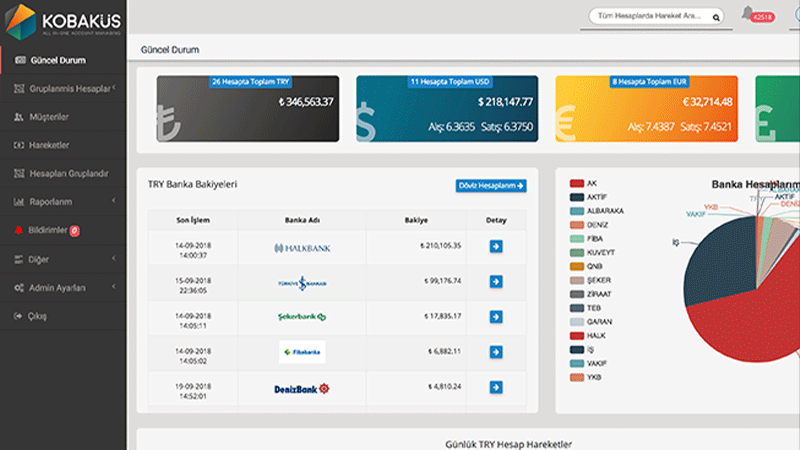Open Türkiye İş Bankası detail arrow
Viewport: 800px width, 450px height.
496,282
